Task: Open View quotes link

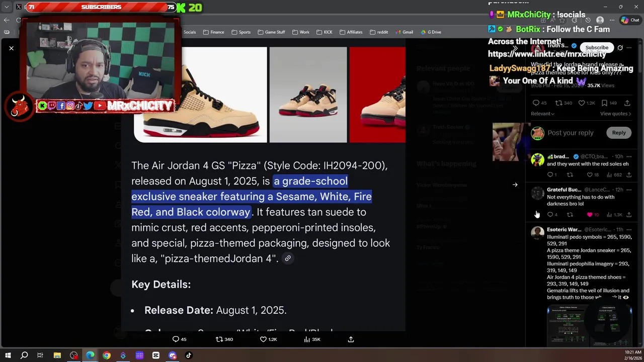Action: pos(615,114)
